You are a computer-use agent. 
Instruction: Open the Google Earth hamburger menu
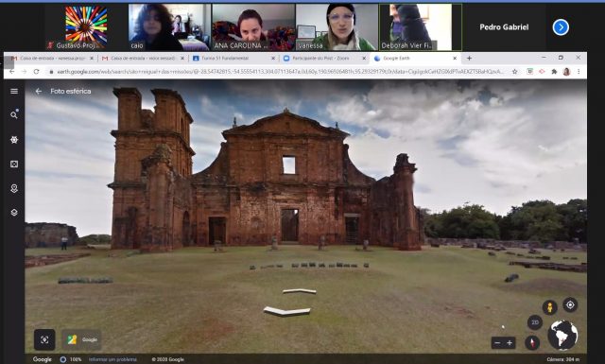click(x=14, y=91)
